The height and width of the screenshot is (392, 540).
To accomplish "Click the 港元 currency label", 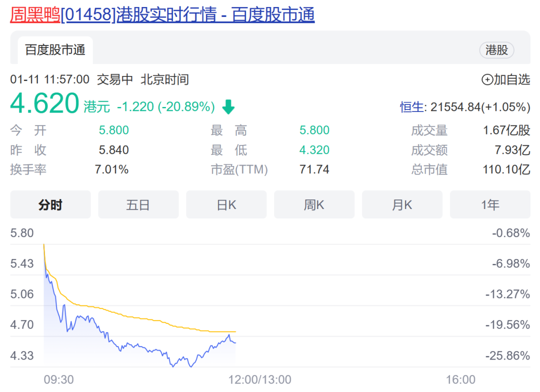I will (97, 107).
